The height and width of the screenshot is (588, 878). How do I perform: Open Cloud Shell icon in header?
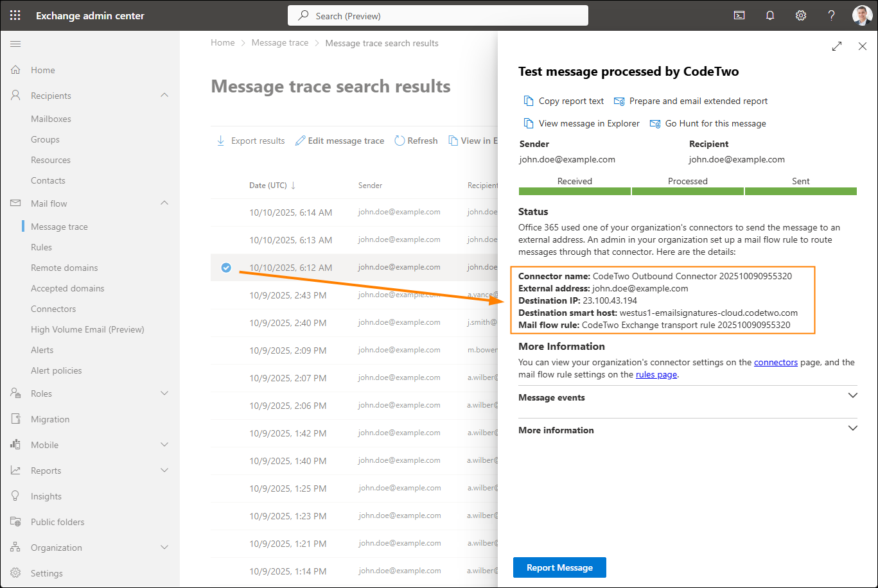[739, 15]
